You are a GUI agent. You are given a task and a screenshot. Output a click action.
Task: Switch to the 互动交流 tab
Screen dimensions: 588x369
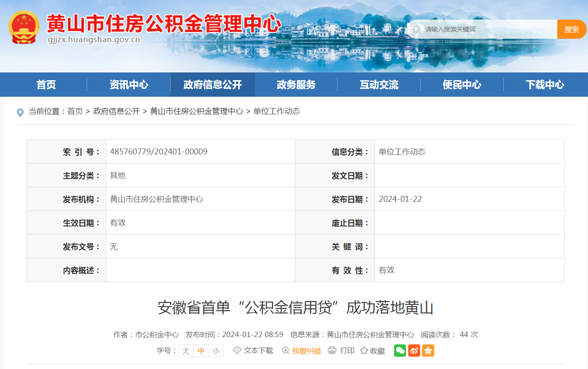click(379, 84)
